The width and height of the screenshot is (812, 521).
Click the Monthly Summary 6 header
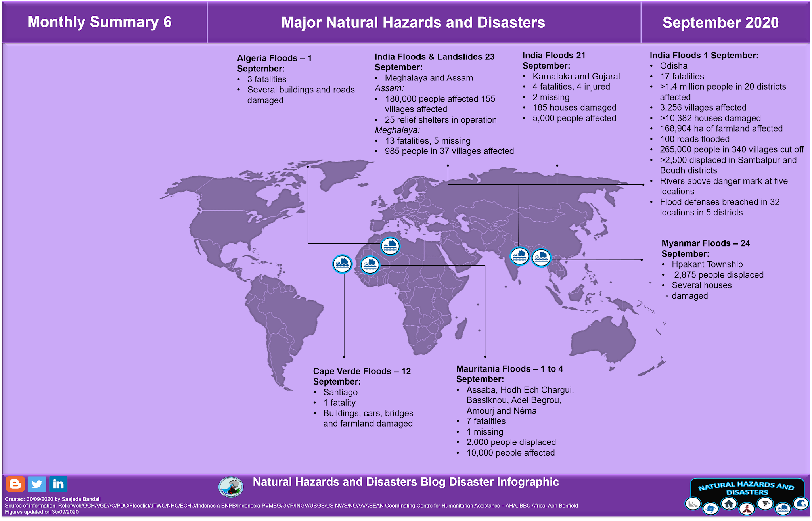(100, 22)
